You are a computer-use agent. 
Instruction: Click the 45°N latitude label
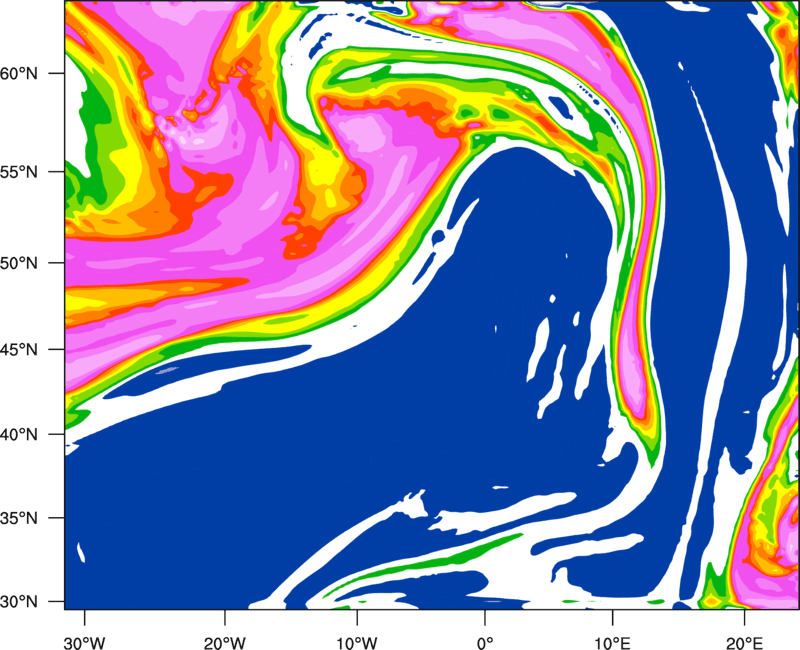[x=19, y=349]
